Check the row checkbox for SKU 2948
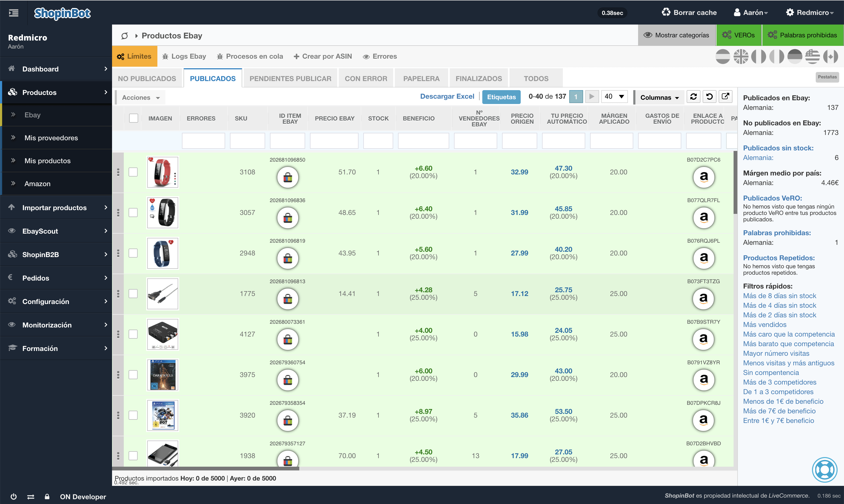 pos(133,253)
